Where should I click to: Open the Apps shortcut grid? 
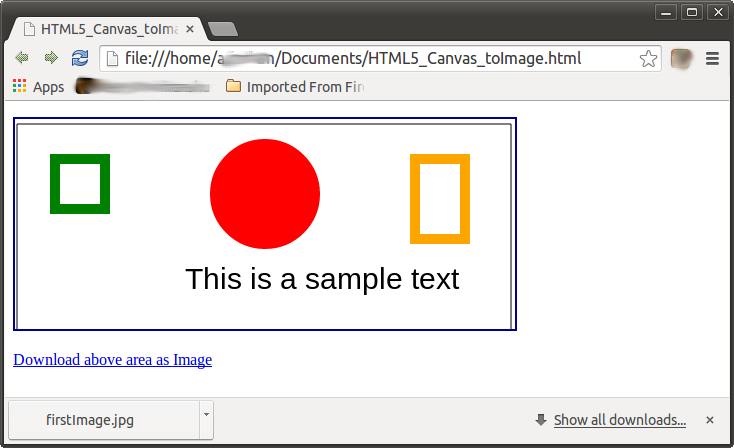click(x=38, y=87)
